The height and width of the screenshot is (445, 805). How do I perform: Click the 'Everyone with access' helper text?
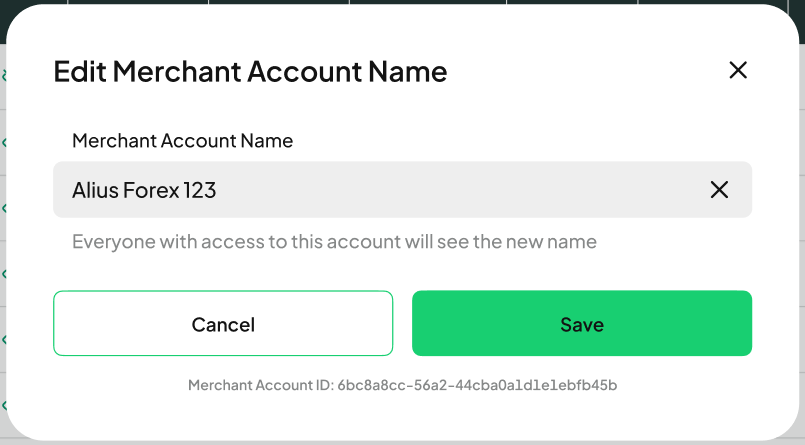tap(334, 242)
